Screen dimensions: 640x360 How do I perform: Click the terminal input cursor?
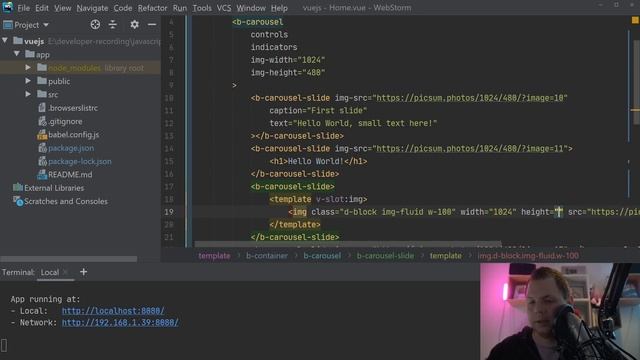tap(4, 345)
